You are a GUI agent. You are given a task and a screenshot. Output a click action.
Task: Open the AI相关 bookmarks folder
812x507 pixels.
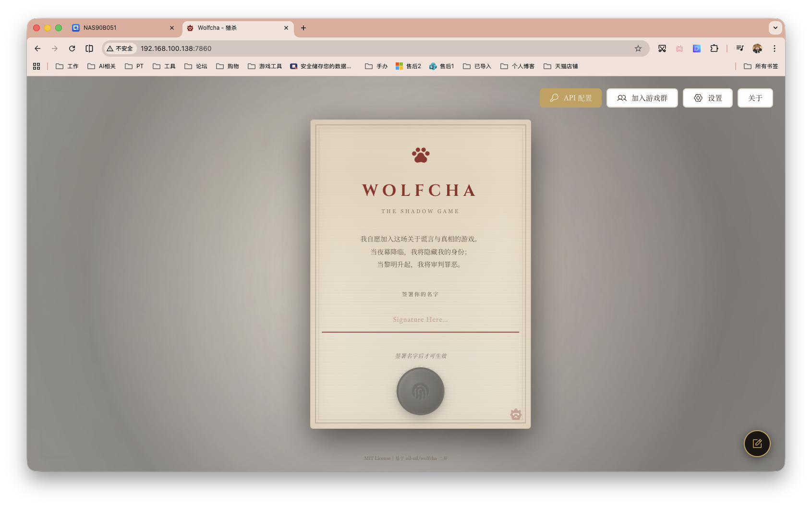[x=102, y=66]
